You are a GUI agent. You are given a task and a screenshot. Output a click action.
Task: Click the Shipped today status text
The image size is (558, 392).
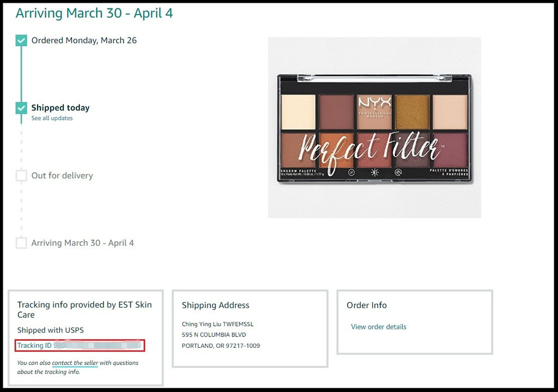tap(60, 108)
